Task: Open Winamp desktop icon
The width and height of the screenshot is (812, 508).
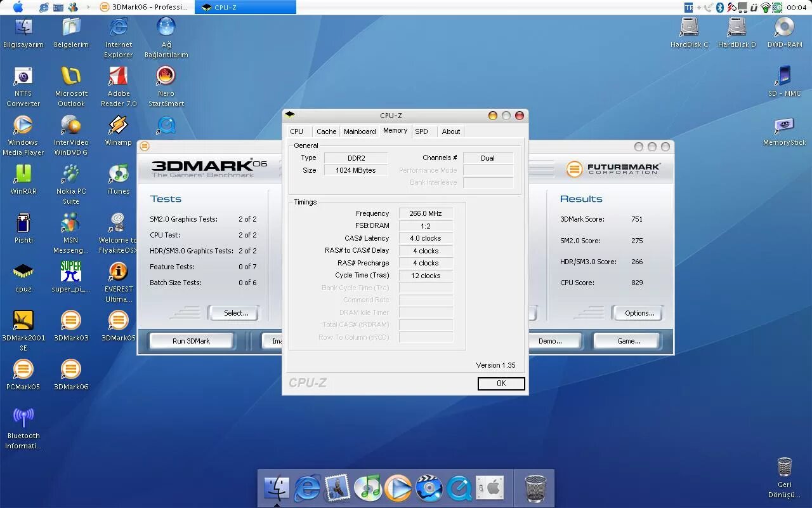Action: (119, 125)
